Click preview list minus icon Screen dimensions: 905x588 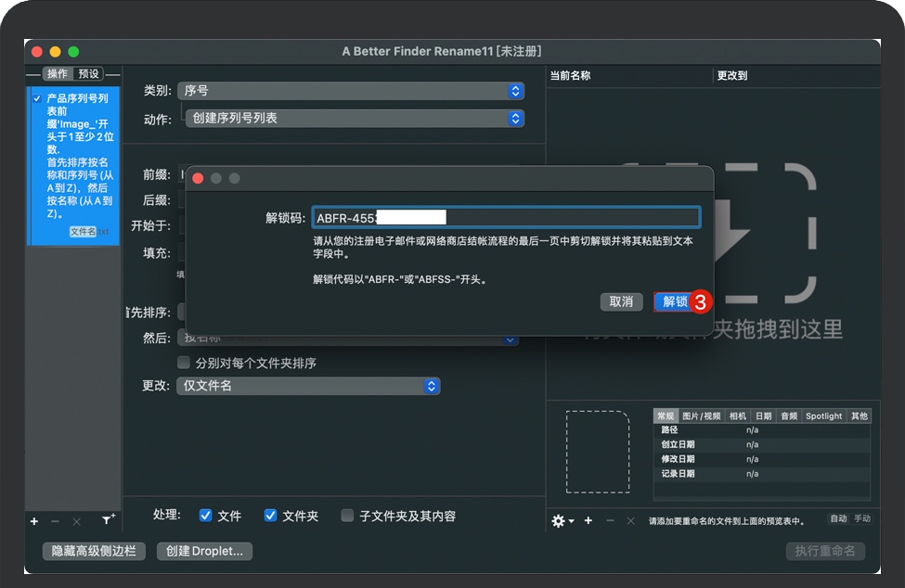(x=610, y=520)
